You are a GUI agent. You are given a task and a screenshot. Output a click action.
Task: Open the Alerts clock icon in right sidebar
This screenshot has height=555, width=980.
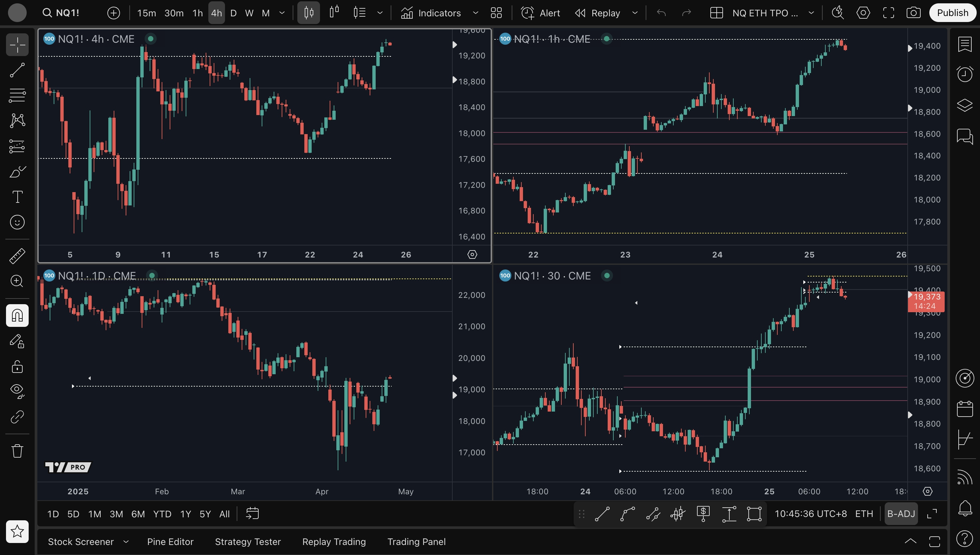(964, 74)
